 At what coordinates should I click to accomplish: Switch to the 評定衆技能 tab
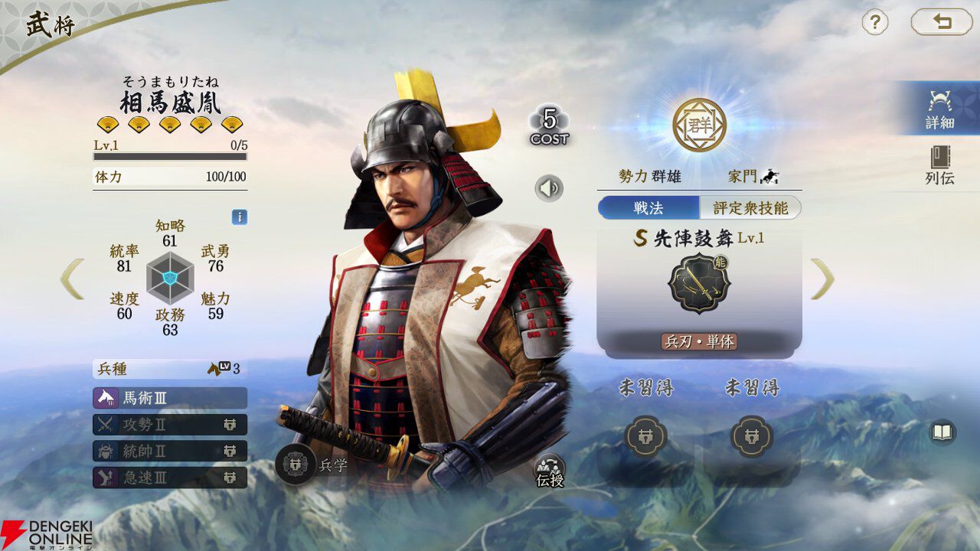750,207
